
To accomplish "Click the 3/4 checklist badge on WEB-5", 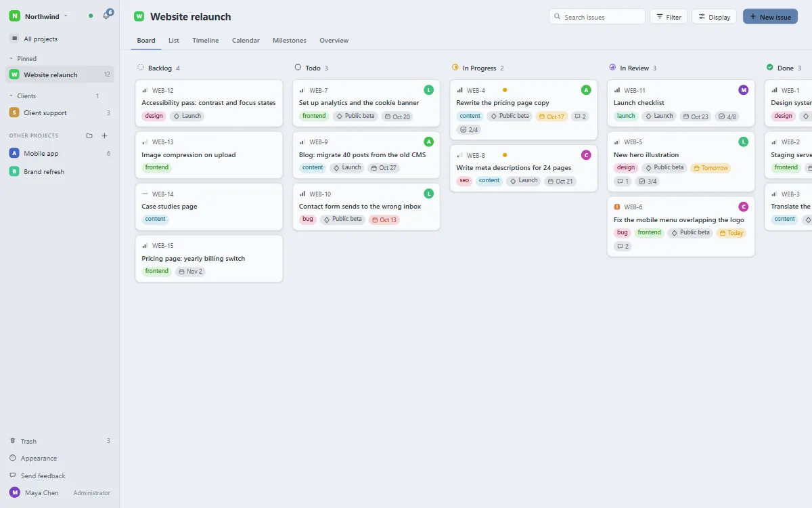I will pos(648,181).
